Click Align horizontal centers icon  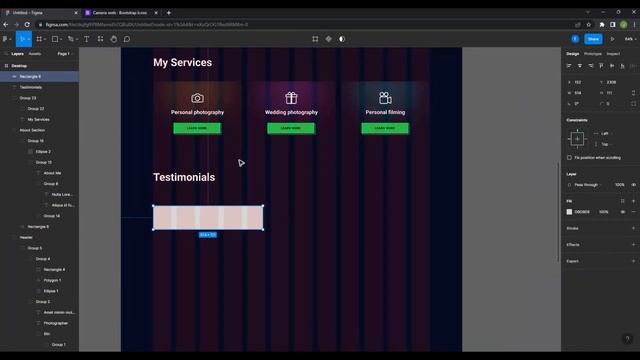580,66
